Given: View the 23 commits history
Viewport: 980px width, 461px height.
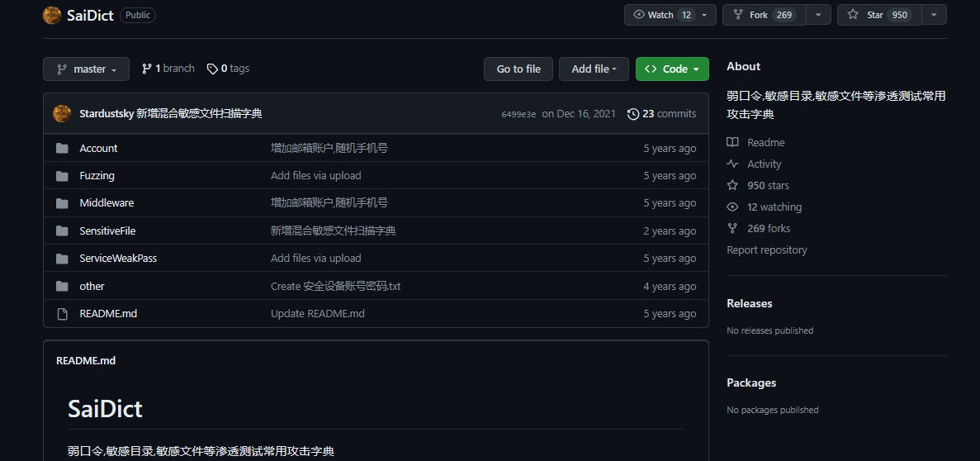Looking at the screenshot, I should 662,114.
